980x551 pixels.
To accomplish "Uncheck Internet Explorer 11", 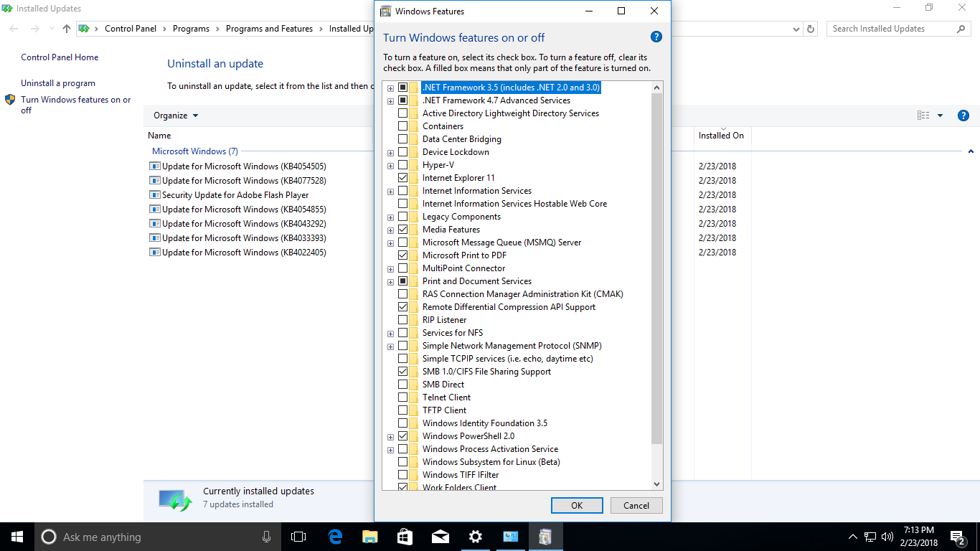I will click(403, 178).
